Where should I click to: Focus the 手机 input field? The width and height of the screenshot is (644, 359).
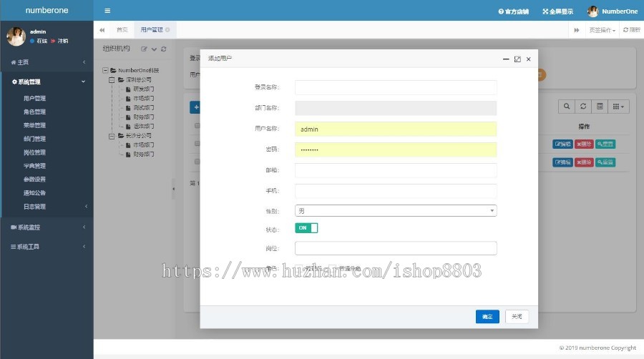tap(396, 191)
